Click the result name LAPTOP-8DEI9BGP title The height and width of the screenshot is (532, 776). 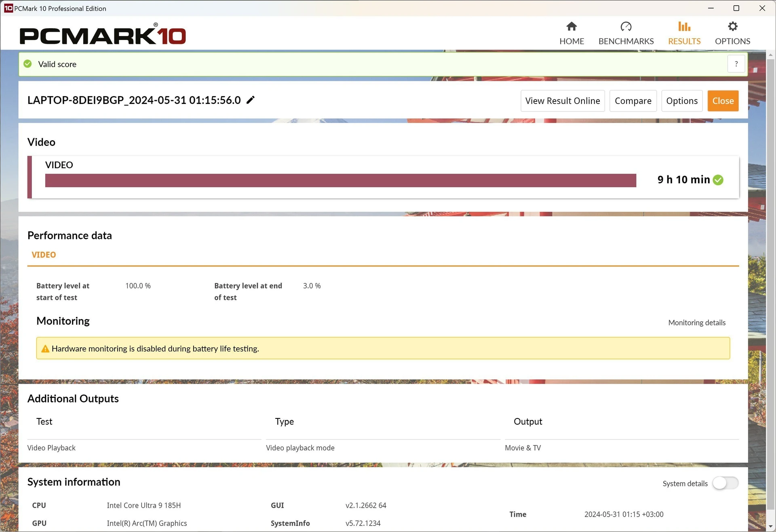tap(134, 100)
